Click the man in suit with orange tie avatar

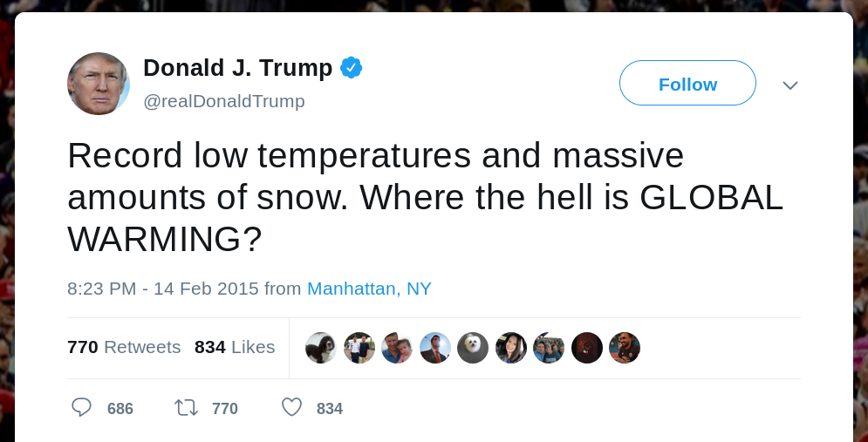(434, 348)
